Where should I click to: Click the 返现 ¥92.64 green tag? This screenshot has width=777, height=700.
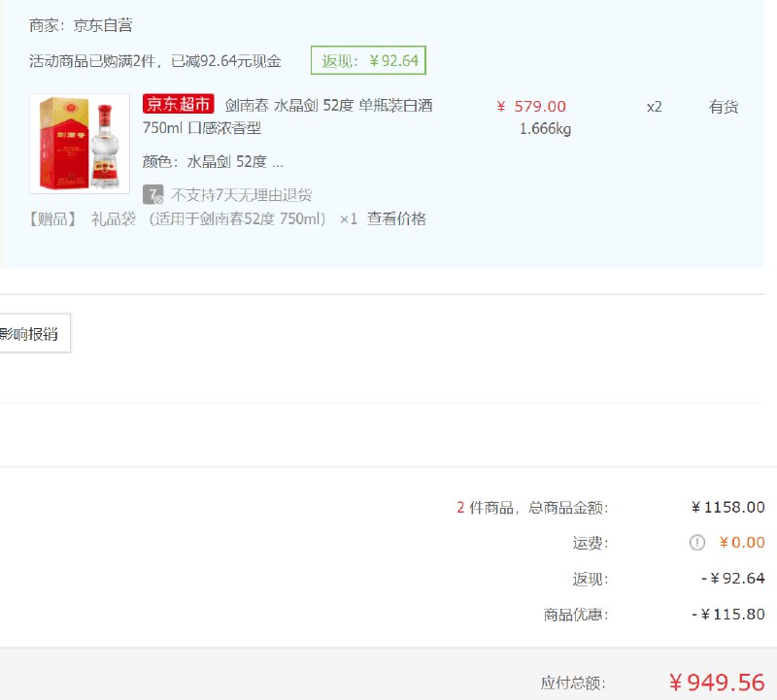click(368, 60)
